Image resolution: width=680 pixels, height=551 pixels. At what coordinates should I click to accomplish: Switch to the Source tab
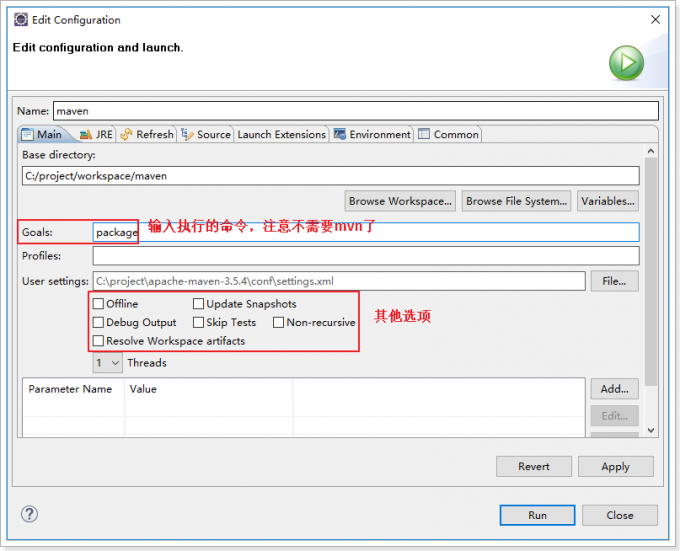206,134
